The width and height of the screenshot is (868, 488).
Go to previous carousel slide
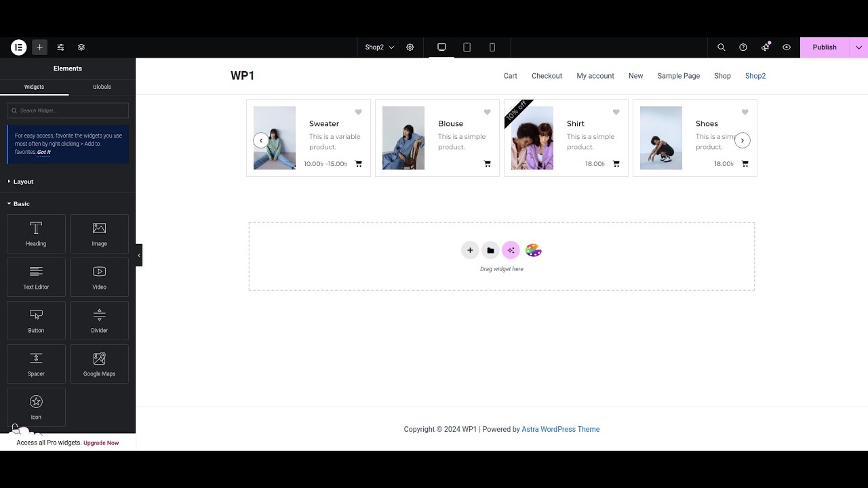(261, 140)
